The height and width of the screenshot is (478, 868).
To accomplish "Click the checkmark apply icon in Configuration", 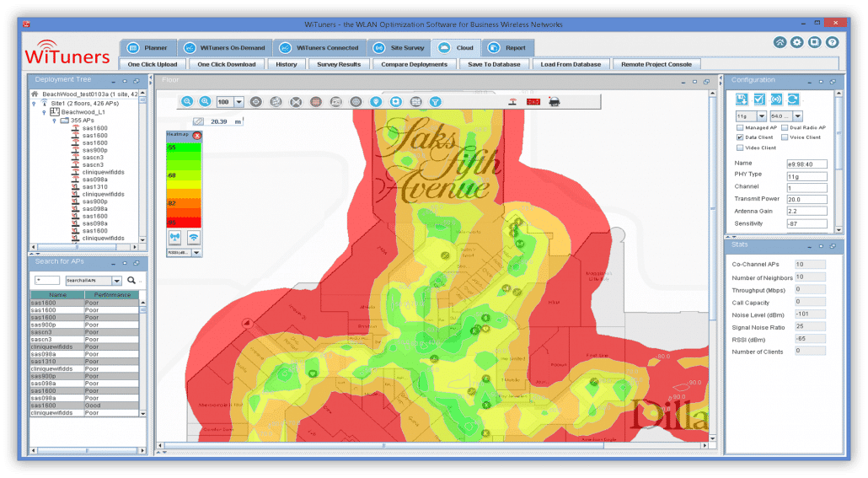I will pos(759,99).
